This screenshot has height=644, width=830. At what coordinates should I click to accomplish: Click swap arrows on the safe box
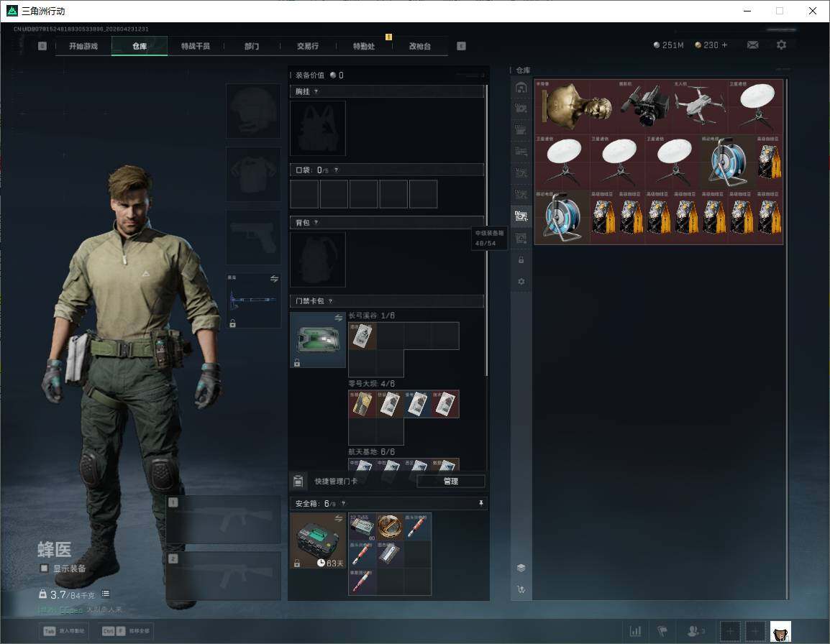point(338,519)
